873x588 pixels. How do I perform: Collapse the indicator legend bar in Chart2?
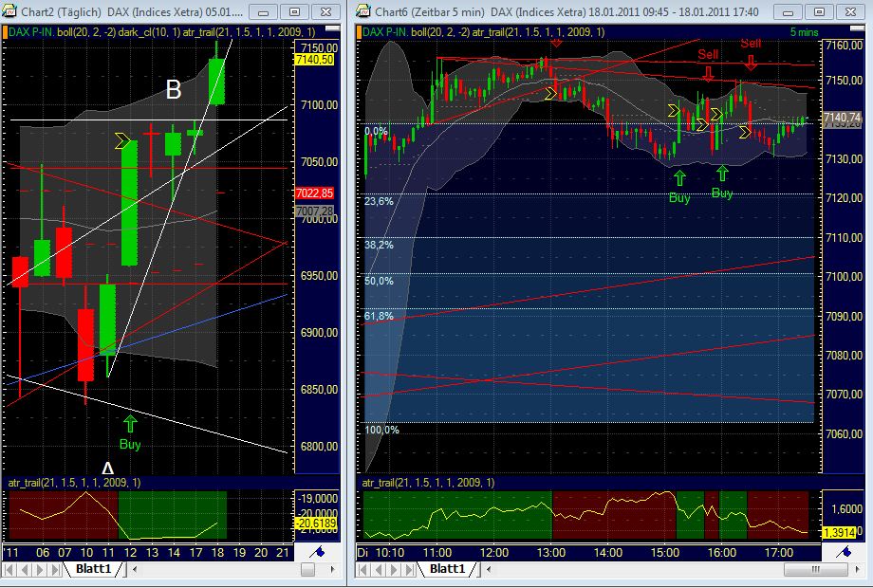330,29
